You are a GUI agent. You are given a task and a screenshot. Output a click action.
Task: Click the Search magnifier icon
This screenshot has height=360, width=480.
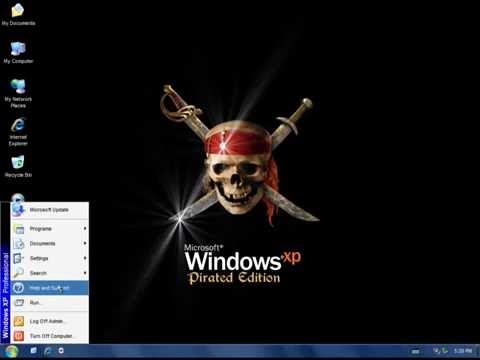pos(18,273)
